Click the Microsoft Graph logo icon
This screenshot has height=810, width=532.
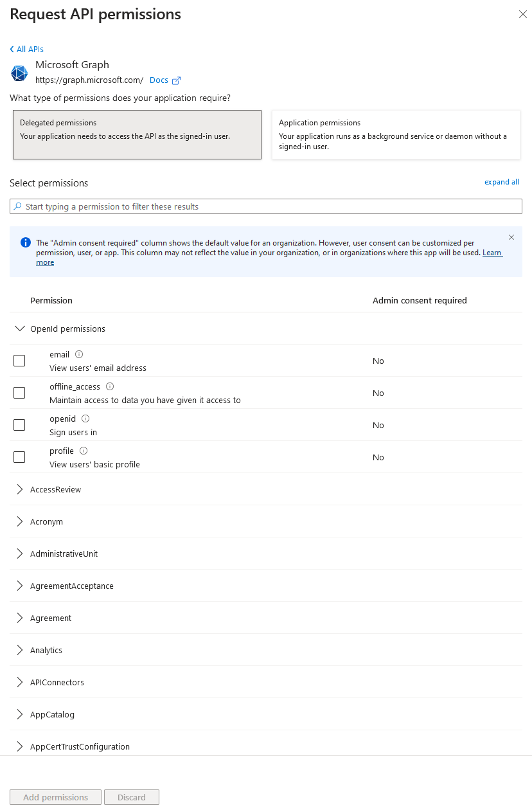click(19, 73)
